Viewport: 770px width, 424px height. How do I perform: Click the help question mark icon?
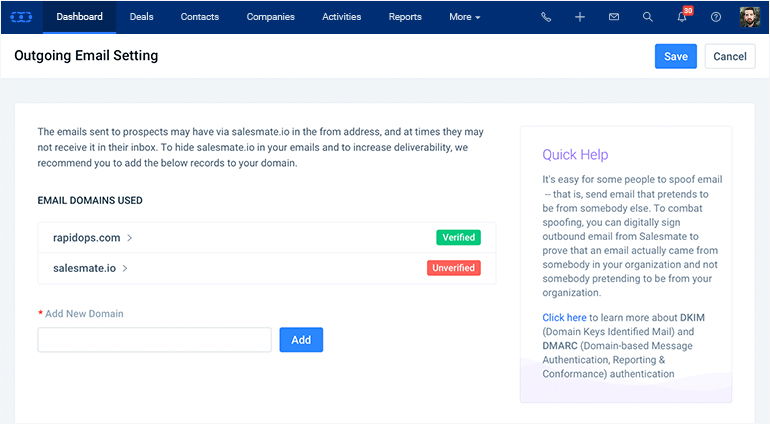pyautogui.click(x=715, y=17)
